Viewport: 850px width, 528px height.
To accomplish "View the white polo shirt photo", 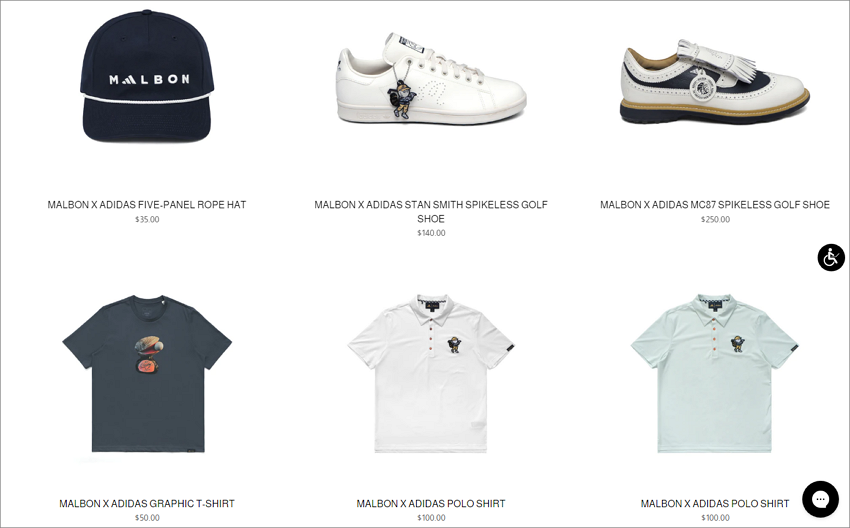I will click(x=431, y=374).
